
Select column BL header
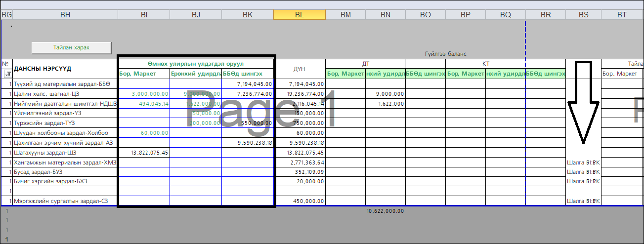pos(299,15)
